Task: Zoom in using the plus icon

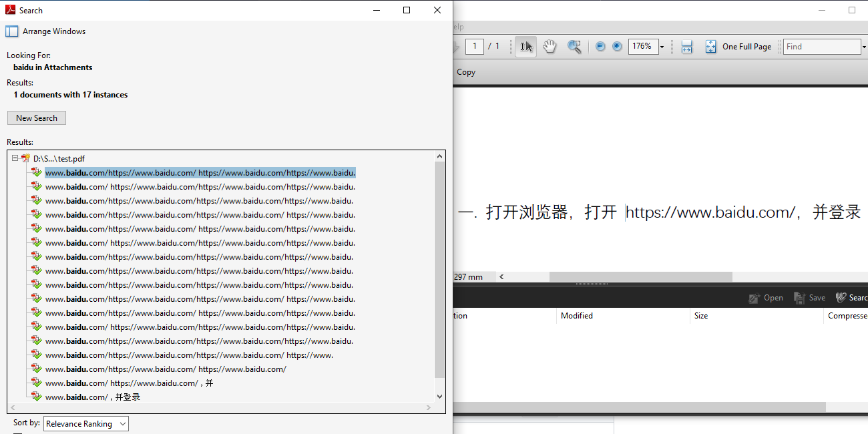Action: coord(616,46)
